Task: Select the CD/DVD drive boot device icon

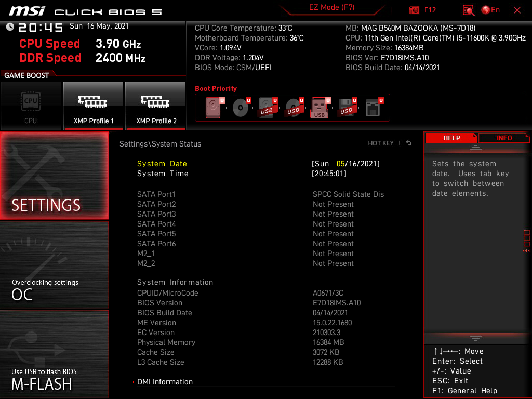Action: pyautogui.click(x=242, y=108)
